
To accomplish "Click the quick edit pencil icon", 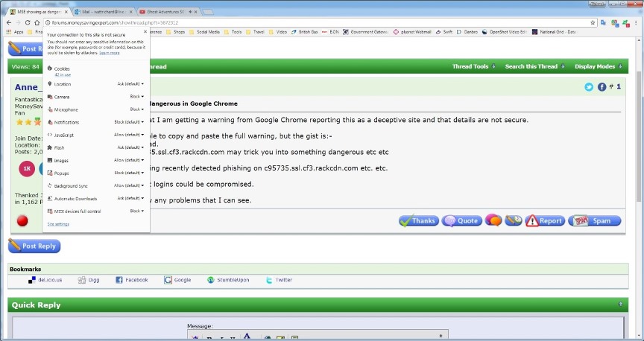I will (514, 220).
